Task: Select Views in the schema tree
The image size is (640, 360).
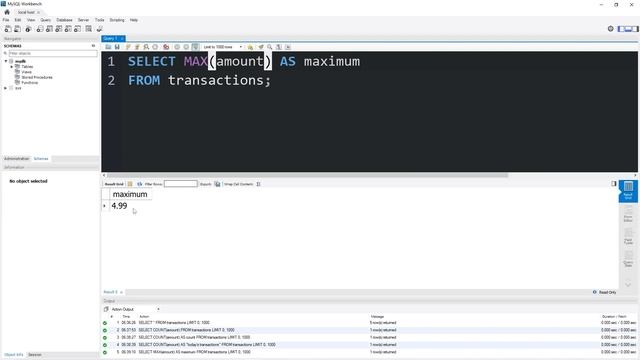Action: pyautogui.click(x=27, y=72)
